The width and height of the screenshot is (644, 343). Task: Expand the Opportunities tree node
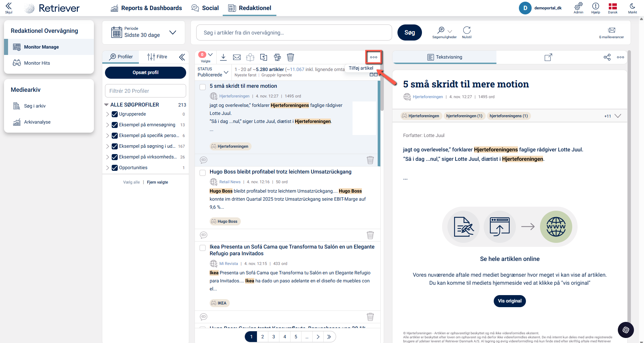[x=108, y=168]
